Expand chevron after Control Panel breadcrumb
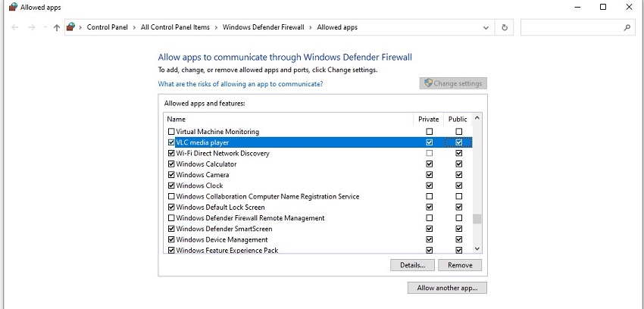 [x=136, y=27]
